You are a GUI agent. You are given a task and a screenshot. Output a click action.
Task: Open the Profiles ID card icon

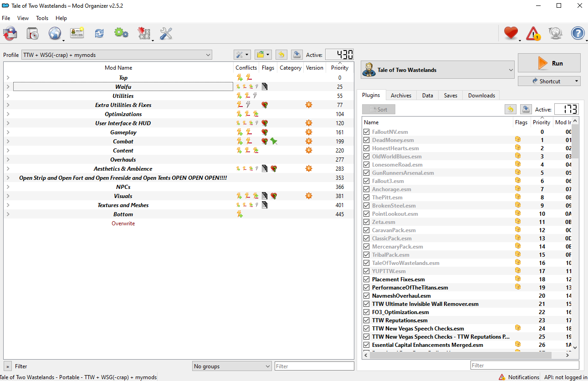(x=77, y=33)
